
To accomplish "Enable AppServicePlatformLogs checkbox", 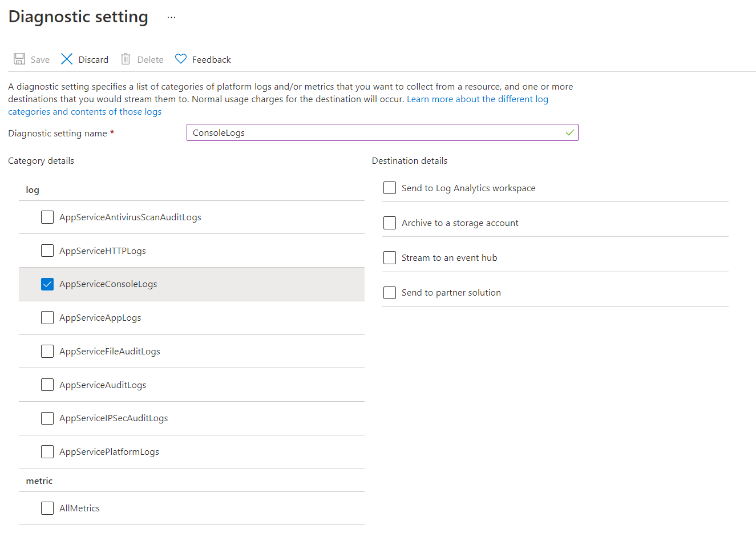I will click(x=47, y=452).
